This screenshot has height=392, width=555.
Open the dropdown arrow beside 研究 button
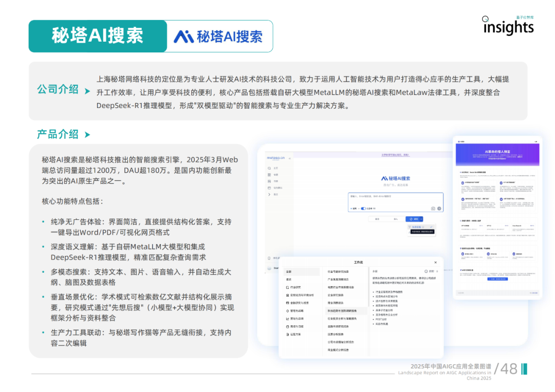[x=421, y=219]
